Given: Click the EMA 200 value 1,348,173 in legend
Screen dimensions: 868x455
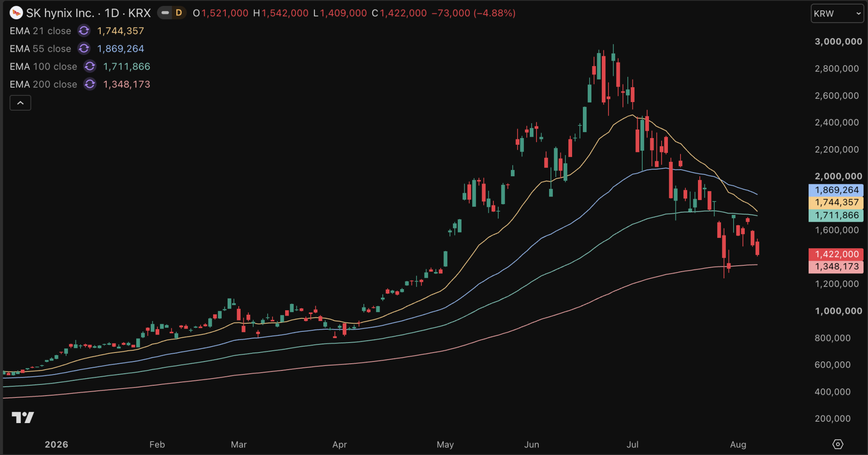Looking at the screenshot, I should click(127, 85).
